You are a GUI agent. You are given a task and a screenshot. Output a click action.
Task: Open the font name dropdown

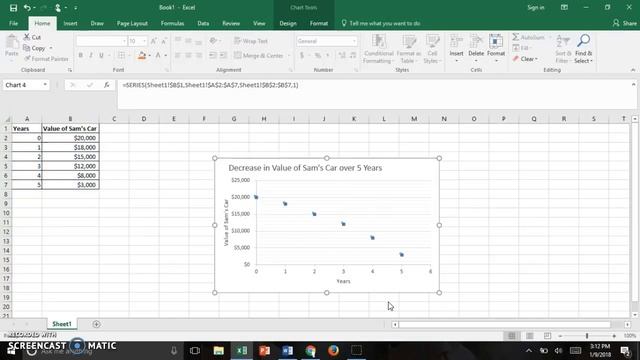124,41
